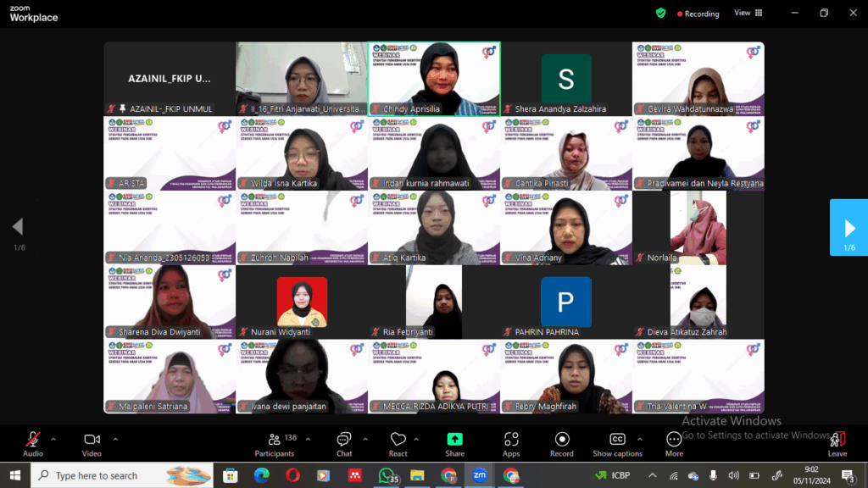868x488 pixels.
Task: Go to next page of participants
Action: pos(849,227)
